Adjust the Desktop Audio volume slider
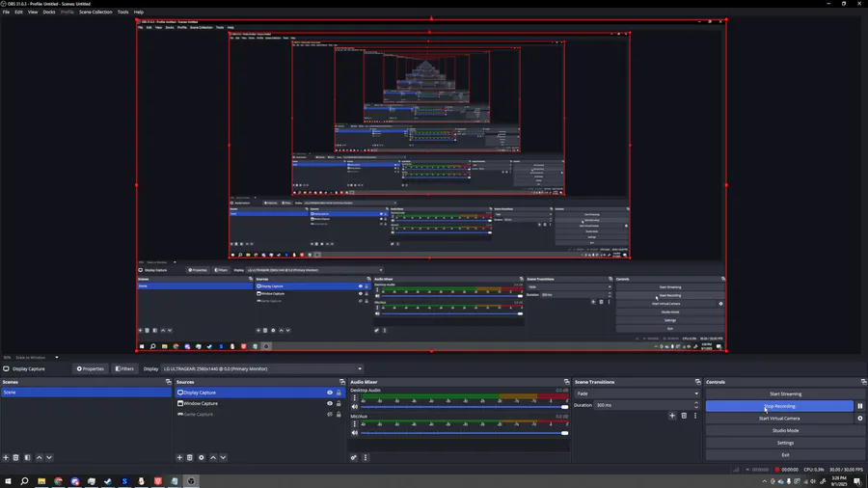Image resolution: width=868 pixels, height=488 pixels. (x=464, y=407)
